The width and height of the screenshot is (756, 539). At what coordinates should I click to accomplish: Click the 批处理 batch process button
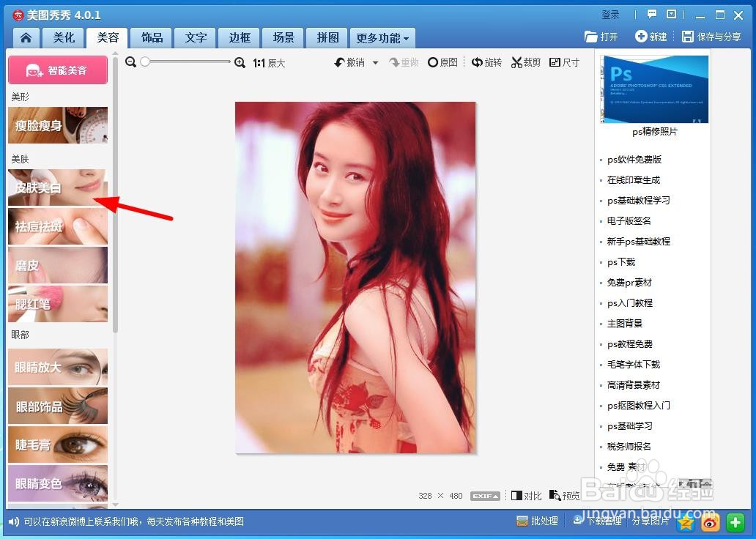point(537,521)
